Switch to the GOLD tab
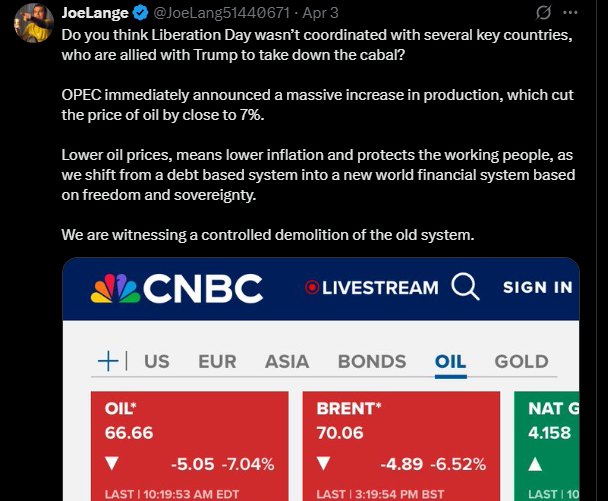Screen dimensions: 608x501 pyautogui.click(x=521, y=362)
